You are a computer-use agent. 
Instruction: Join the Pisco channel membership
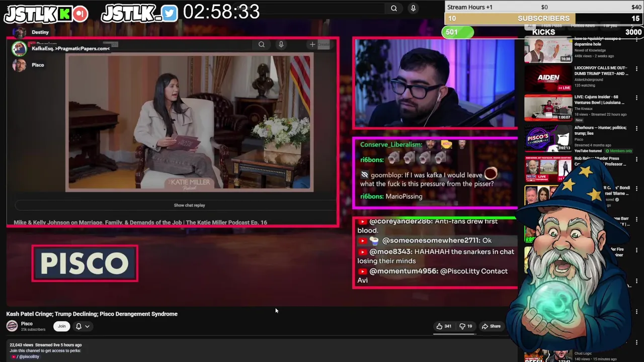(61, 326)
